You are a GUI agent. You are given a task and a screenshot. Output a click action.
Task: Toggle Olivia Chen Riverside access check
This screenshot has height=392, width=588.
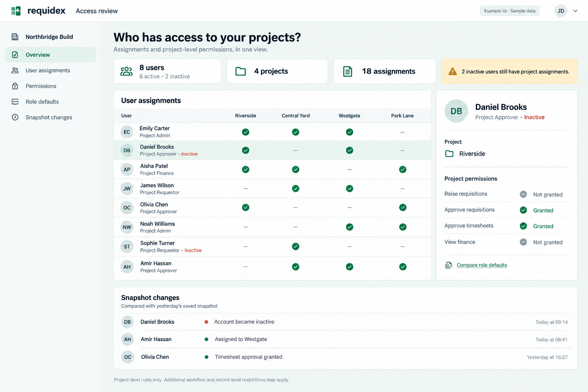tap(246, 207)
